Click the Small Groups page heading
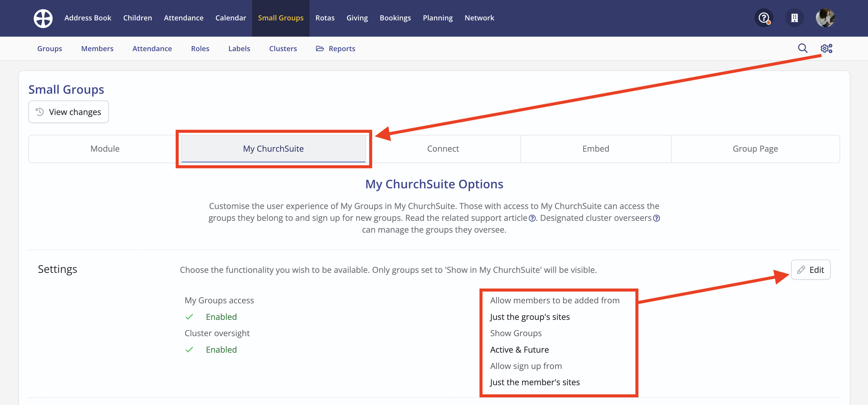868x405 pixels. pyautogui.click(x=66, y=90)
